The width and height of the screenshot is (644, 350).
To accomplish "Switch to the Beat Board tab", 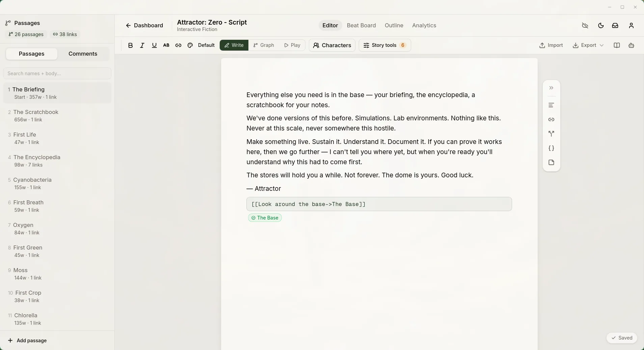I will (361, 26).
